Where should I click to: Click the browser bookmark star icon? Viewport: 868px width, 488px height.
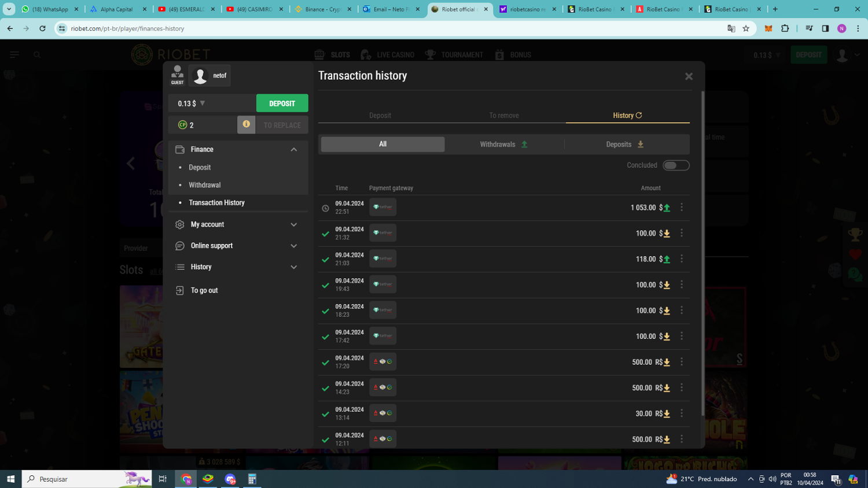pyautogui.click(x=746, y=28)
